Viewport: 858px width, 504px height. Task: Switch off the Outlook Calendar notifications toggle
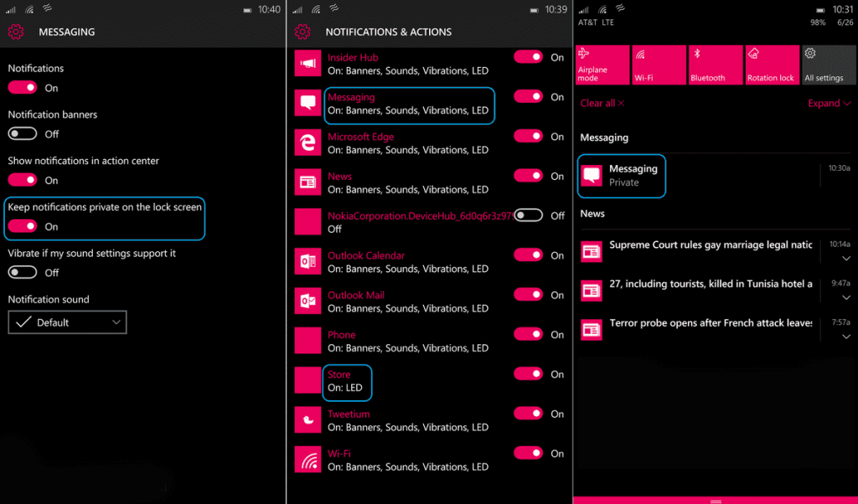(x=528, y=255)
